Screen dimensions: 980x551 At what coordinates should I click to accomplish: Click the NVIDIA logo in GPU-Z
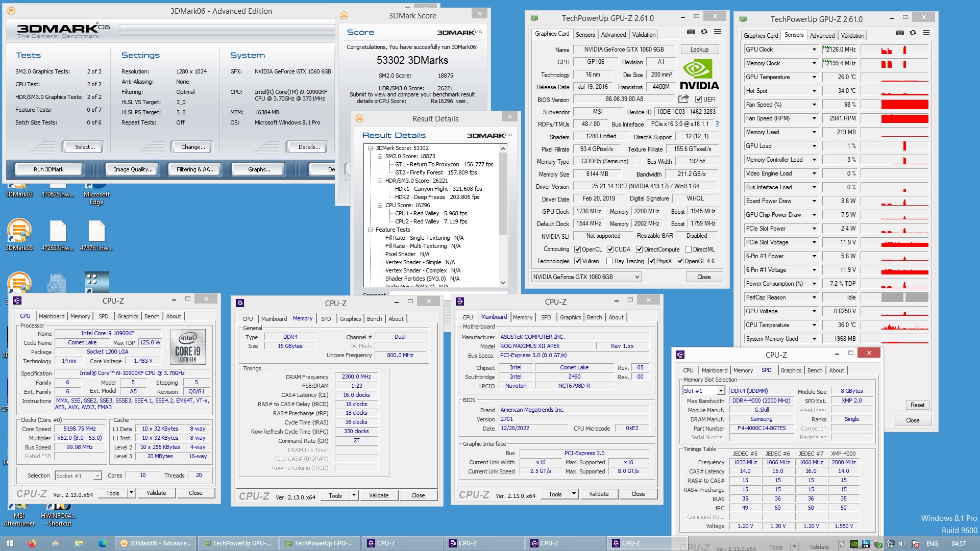click(x=699, y=75)
